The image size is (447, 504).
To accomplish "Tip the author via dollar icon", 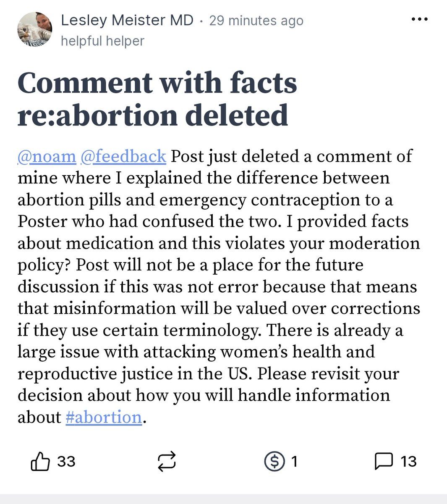I will (275, 462).
